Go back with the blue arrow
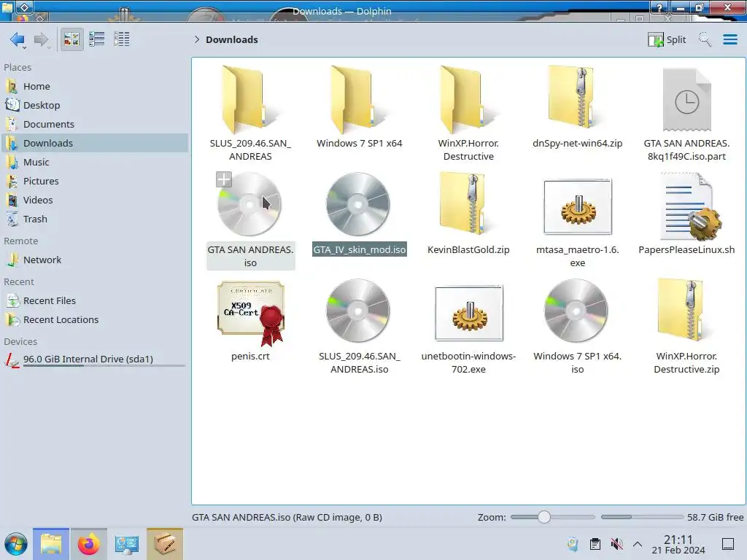The height and width of the screenshot is (560, 747). pos(18,39)
